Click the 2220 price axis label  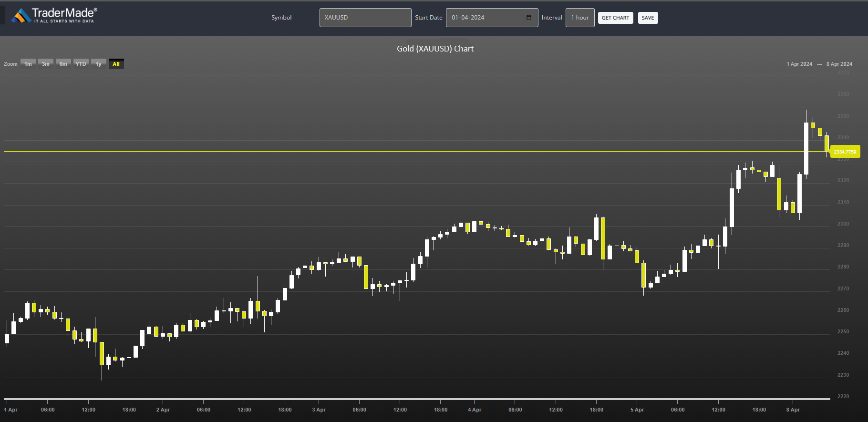pos(843,396)
